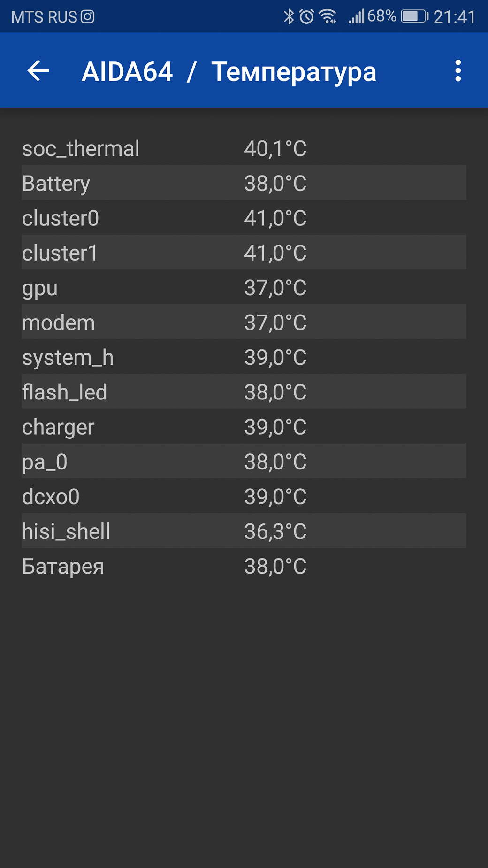The width and height of the screenshot is (488, 868).
Task: Select the soc_thermal temperature row
Action: pos(244,148)
